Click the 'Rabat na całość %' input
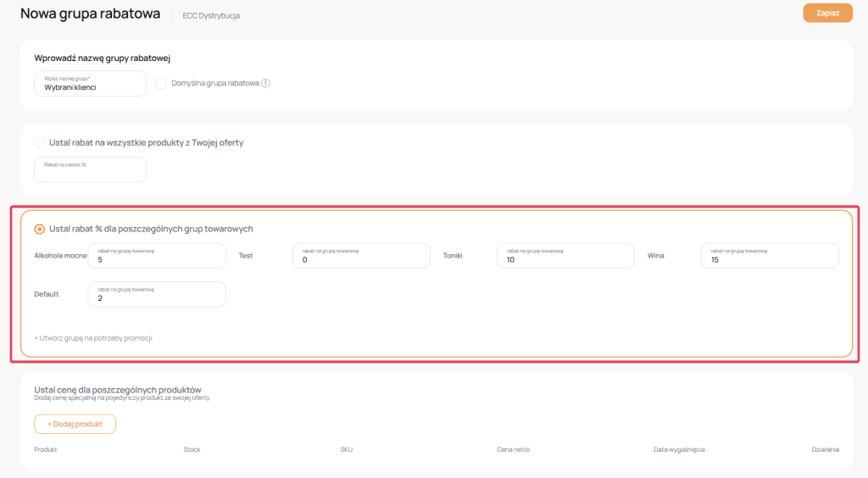This screenshot has width=868, height=478. (90, 170)
